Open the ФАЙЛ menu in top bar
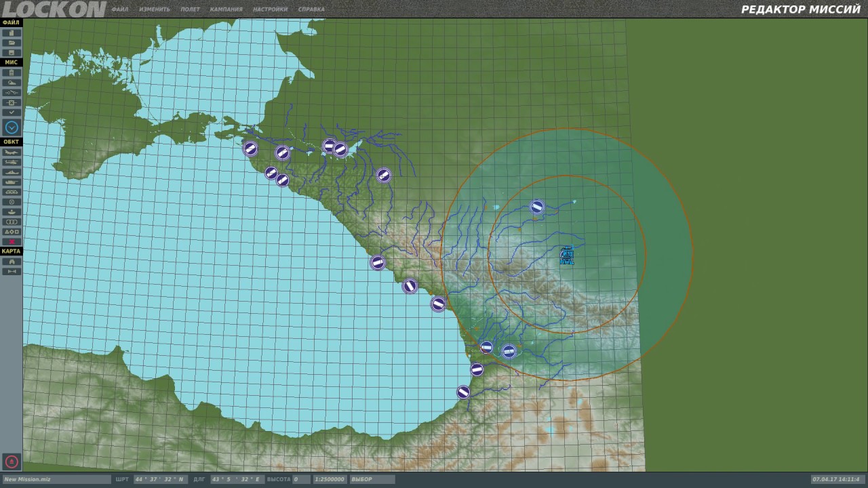868x488 pixels. coord(120,9)
